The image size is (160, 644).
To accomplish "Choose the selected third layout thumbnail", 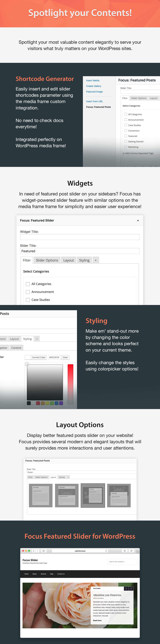I will (93, 495).
